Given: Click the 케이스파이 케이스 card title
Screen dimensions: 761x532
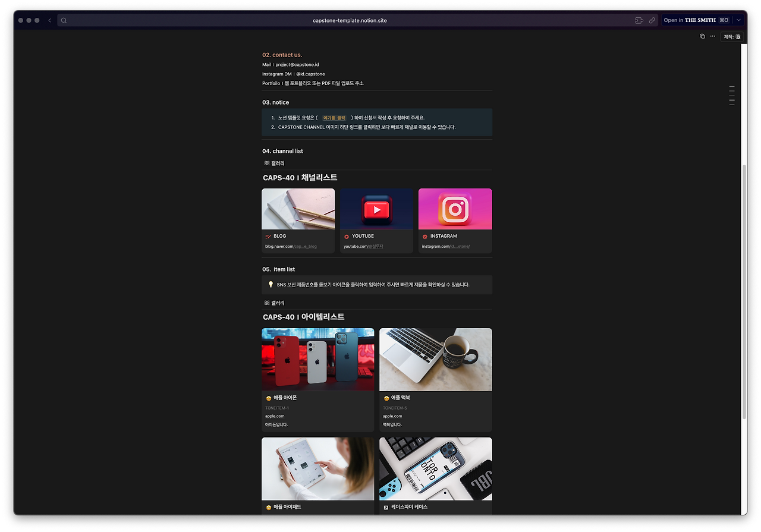Looking at the screenshot, I should [x=409, y=508].
